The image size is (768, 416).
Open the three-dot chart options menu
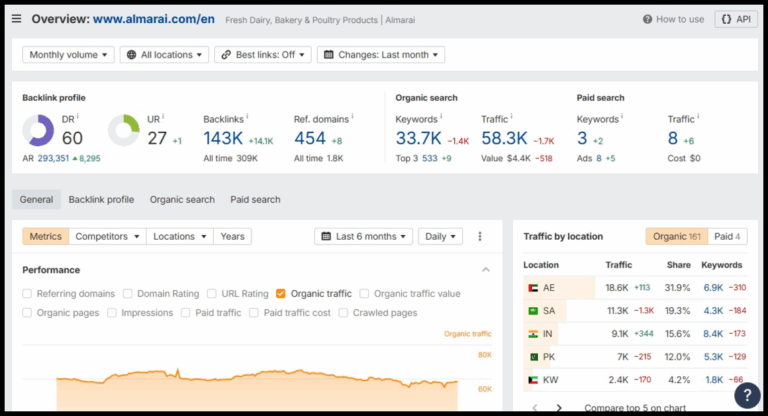tap(480, 236)
